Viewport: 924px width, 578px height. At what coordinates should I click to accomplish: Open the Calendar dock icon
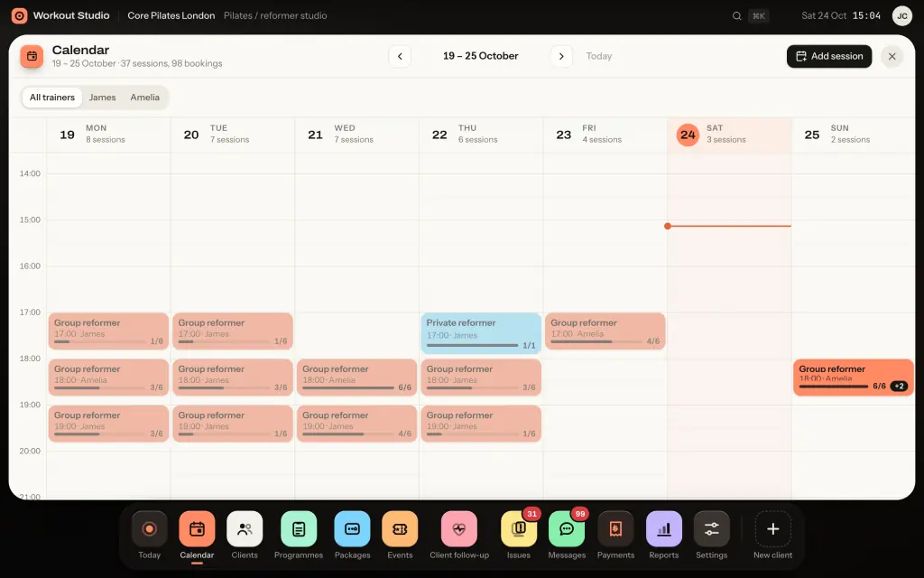pyautogui.click(x=197, y=529)
